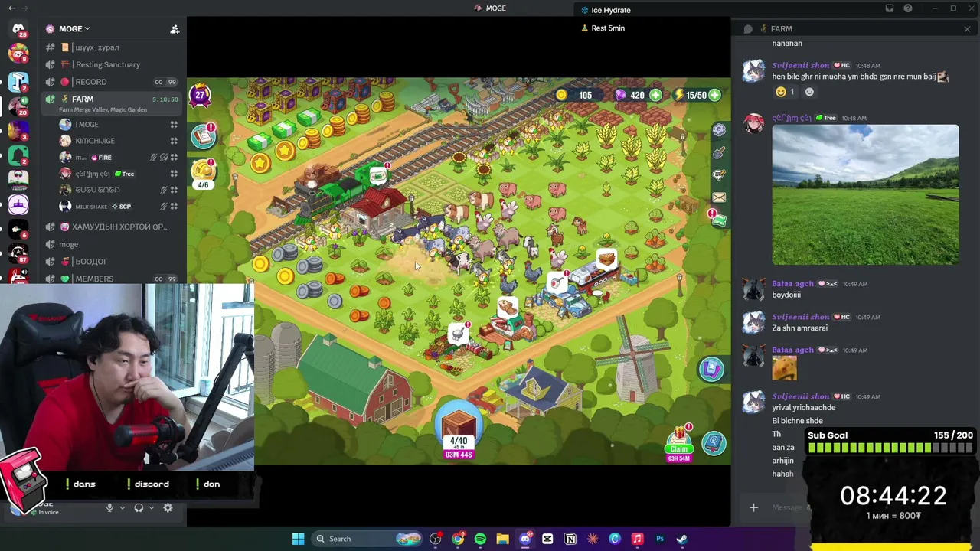
Task: Open the MILK SHAKE voice participant
Action: pyautogui.click(x=119, y=207)
